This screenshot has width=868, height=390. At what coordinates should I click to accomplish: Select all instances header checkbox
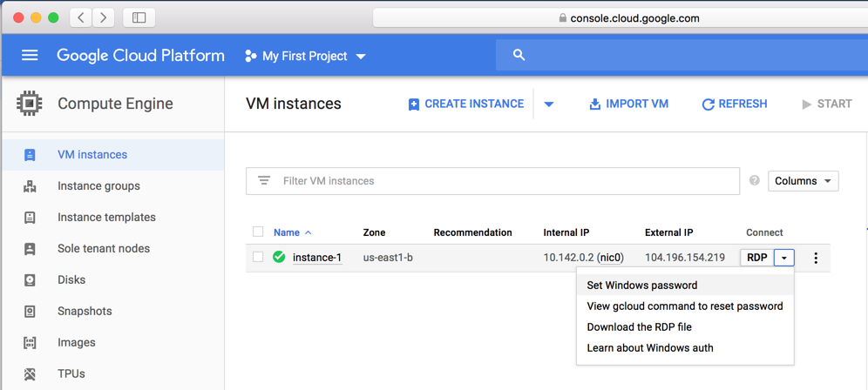(x=258, y=232)
